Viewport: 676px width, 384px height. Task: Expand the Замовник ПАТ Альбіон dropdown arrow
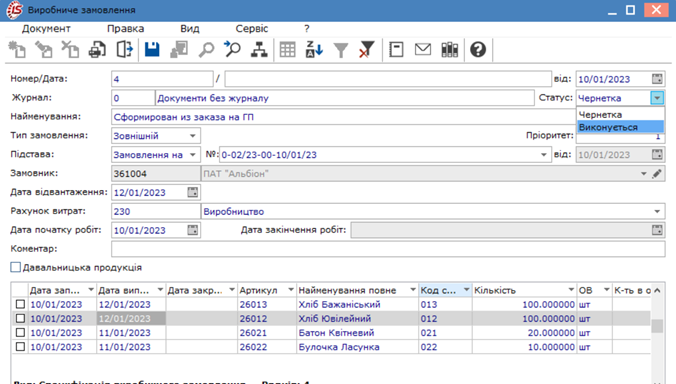[644, 174]
